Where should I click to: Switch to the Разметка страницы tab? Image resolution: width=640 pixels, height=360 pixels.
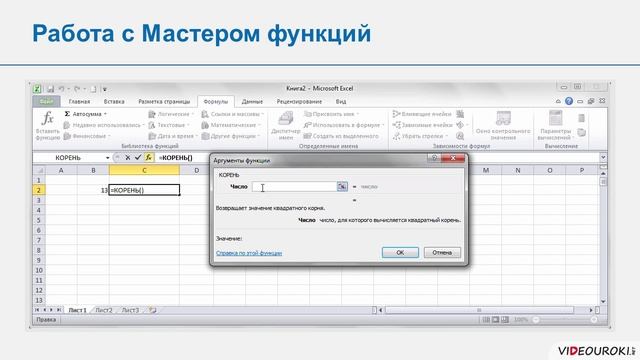pos(164,101)
